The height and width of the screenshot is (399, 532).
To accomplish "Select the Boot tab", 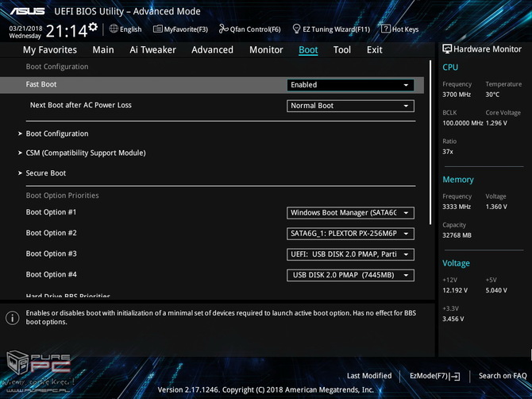I will 308,50.
